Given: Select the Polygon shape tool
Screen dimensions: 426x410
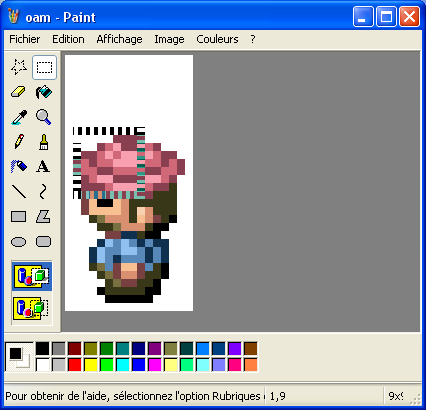Looking at the screenshot, I should (x=44, y=216).
